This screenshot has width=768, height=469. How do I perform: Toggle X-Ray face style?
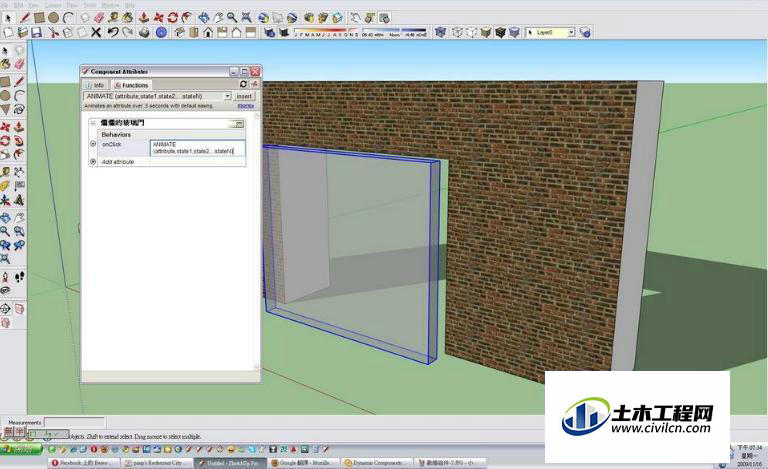click(x=441, y=32)
